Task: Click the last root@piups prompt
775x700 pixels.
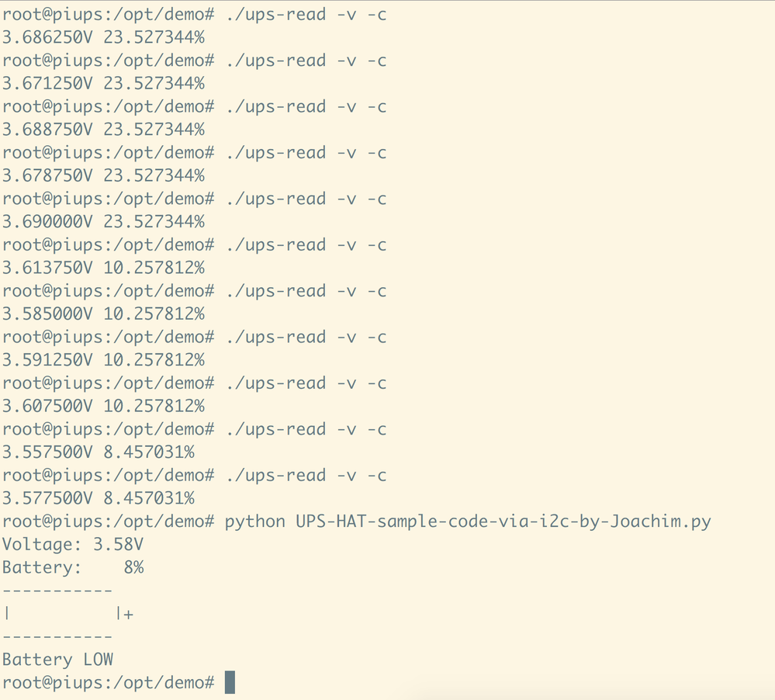Action: 108,683
